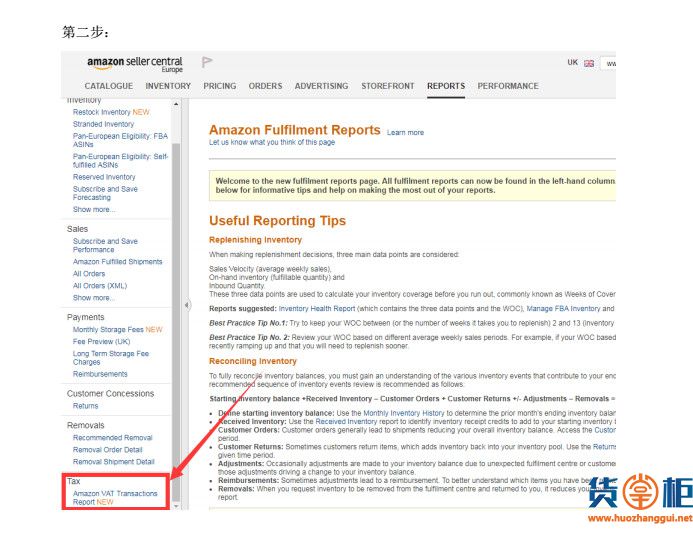This screenshot has height=536, width=693.
Task: Open Pan-European Eligibility: Self-fulfilled ASINs link
Action: coord(120,160)
